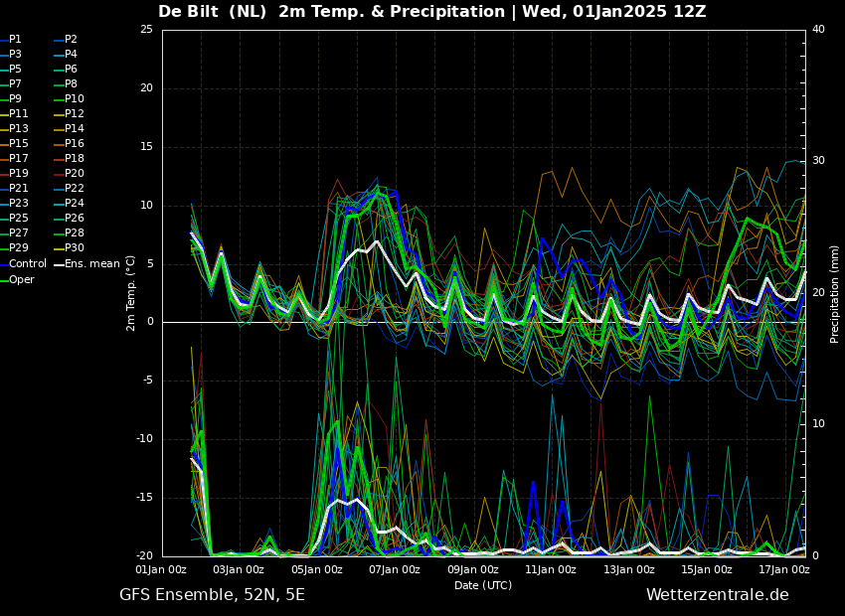Click the P27 legend entry
Viewport: 845px width, 616px height.
19,233
